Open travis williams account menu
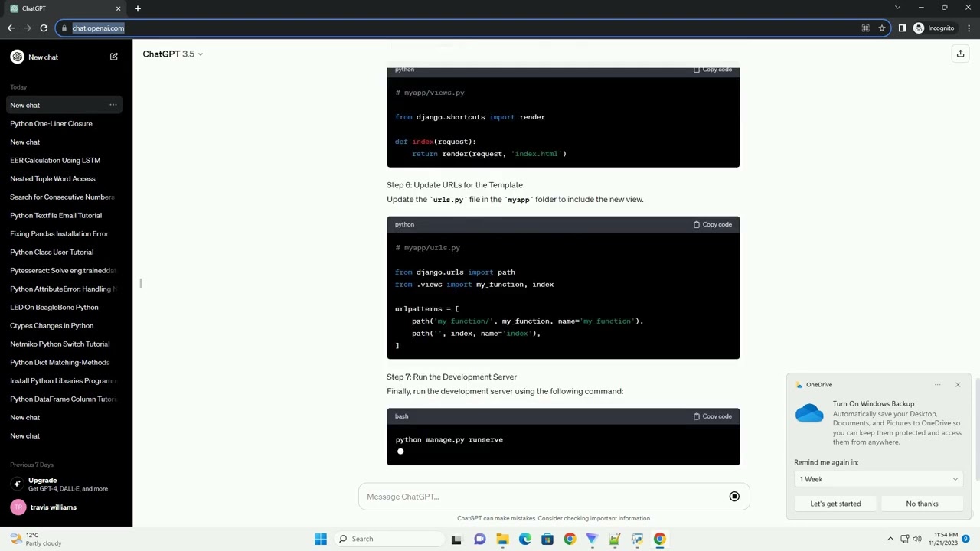 click(x=64, y=507)
